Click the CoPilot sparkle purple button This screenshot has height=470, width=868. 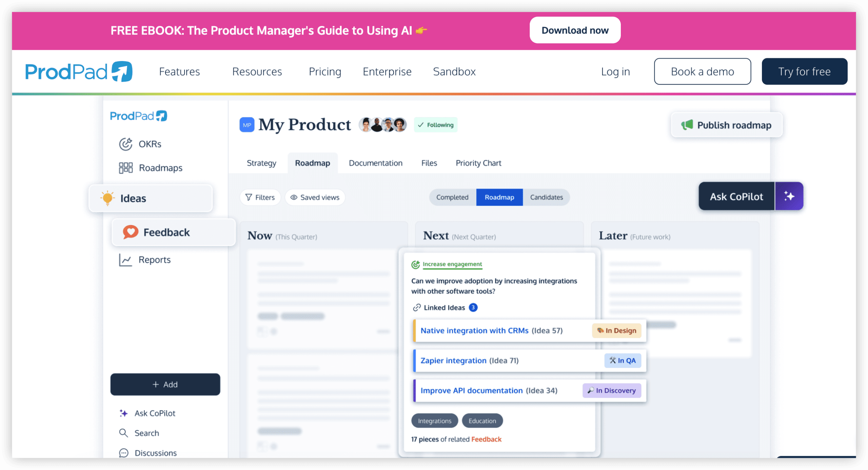point(789,196)
